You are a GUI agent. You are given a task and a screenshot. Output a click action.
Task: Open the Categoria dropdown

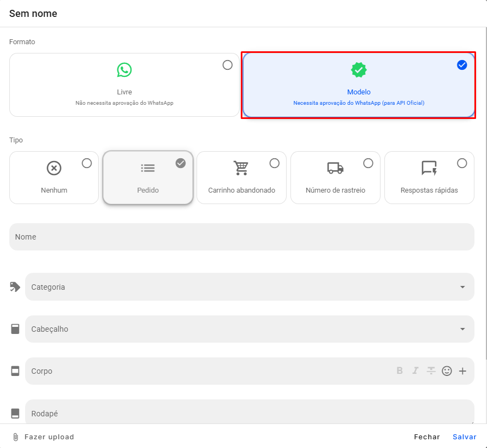(x=250, y=287)
